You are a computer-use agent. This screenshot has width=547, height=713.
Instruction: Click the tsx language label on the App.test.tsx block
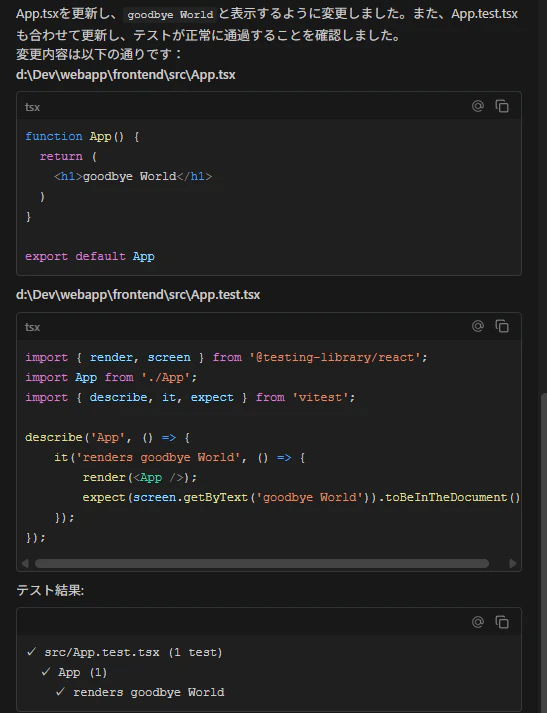point(32,327)
